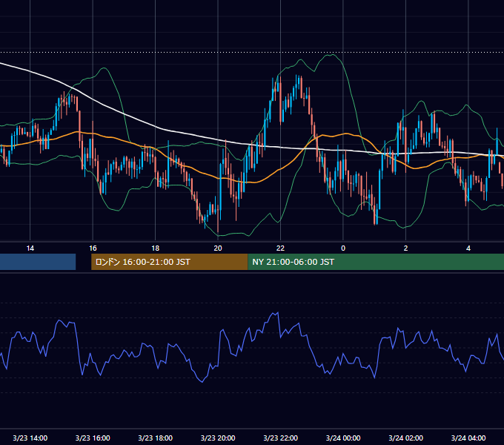This screenshot has height=445, width=504.
Task: Click the 0 hour label on the price chart axis
Action: (343, 248)
